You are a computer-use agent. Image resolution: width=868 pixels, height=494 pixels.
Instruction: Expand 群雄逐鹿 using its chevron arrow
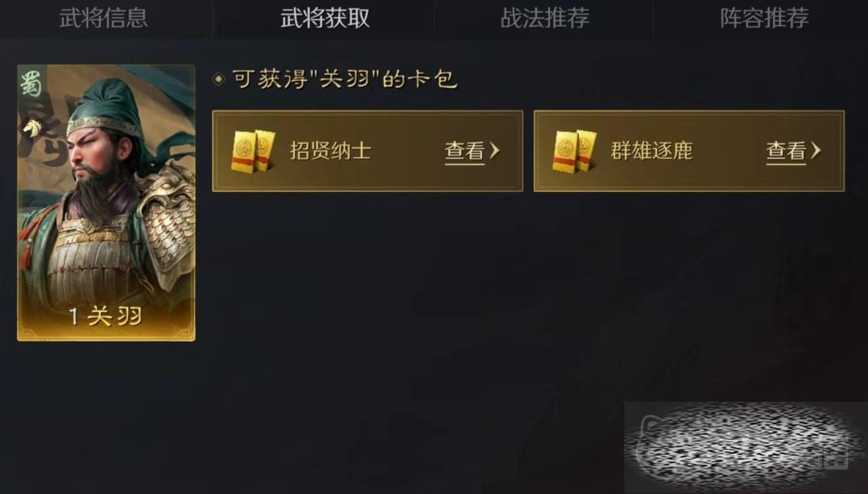(x=816, y=151)
